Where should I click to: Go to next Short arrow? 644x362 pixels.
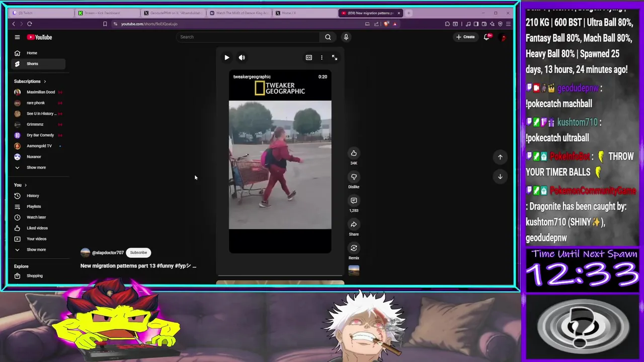click(500, 176)
